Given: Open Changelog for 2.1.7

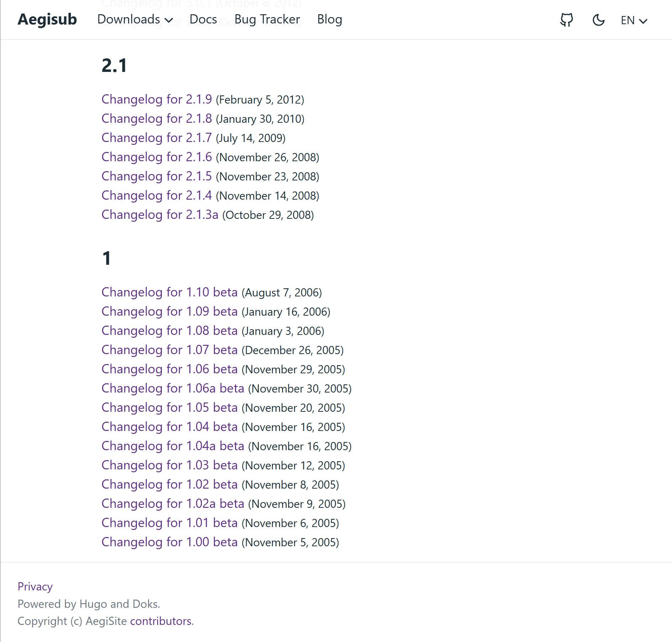Looking at the screenshot, I should tap(156, 138).
